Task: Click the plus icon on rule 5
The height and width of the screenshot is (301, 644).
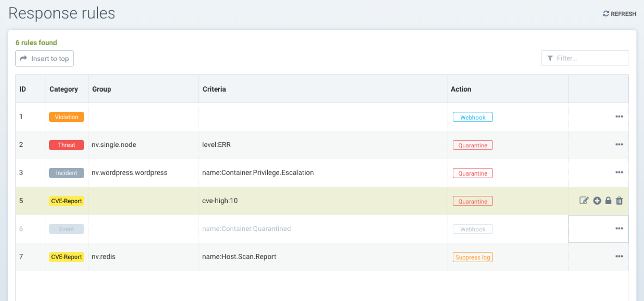Action: (597, 201)
